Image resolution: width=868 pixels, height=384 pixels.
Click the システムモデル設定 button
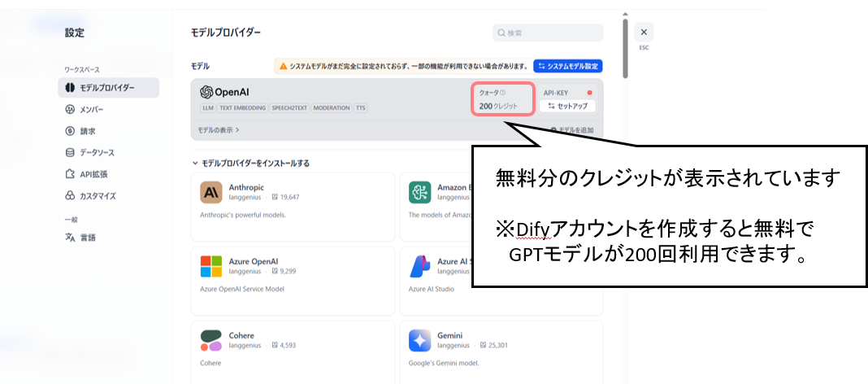pyautogui.click(x=567, y=66)
